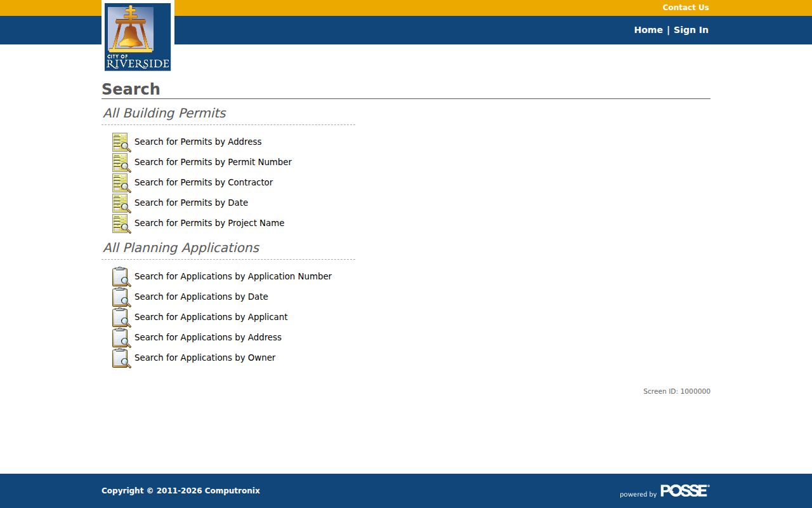
Task: Click the Screen ID: 1000000 text
Action: (677, 391)
